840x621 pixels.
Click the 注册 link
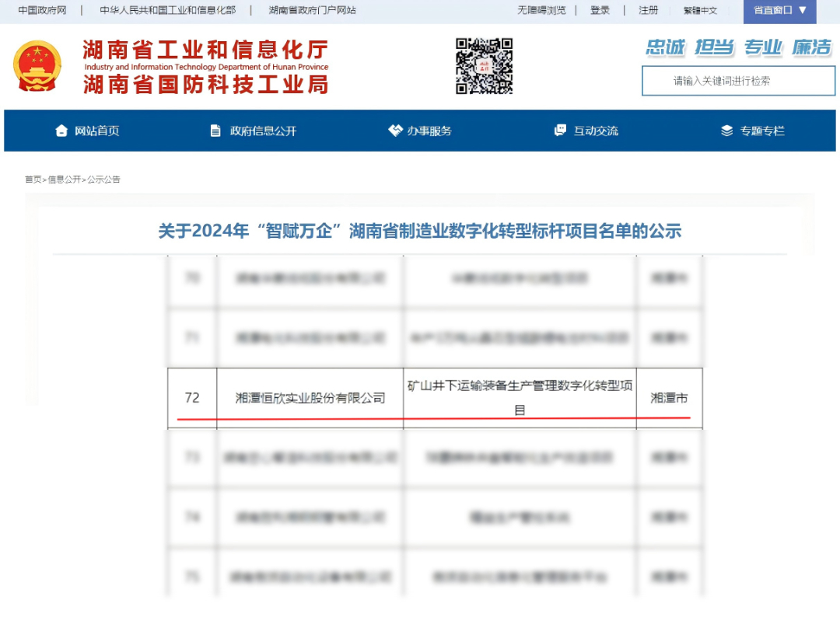(648, 11)
